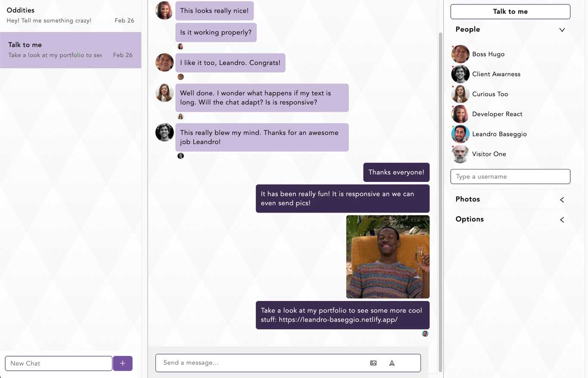Image resolution: width=588 pixels, height=378 pixels.
Task: Click Client Awarness avatar in People list
Action: click(x=460, y=74)
